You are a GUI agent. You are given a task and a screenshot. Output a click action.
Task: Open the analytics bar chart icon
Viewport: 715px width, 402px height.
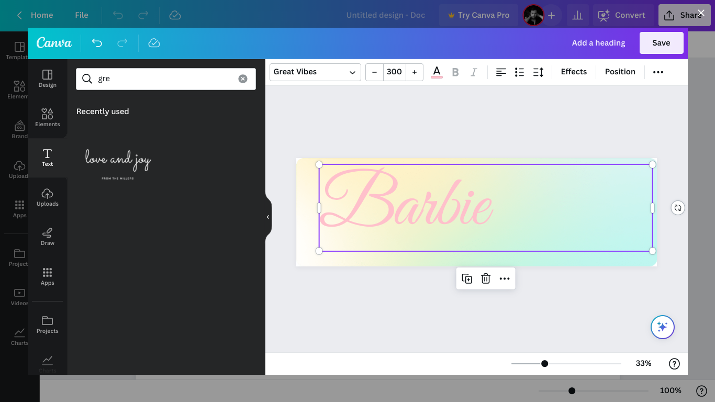point(577,15)
